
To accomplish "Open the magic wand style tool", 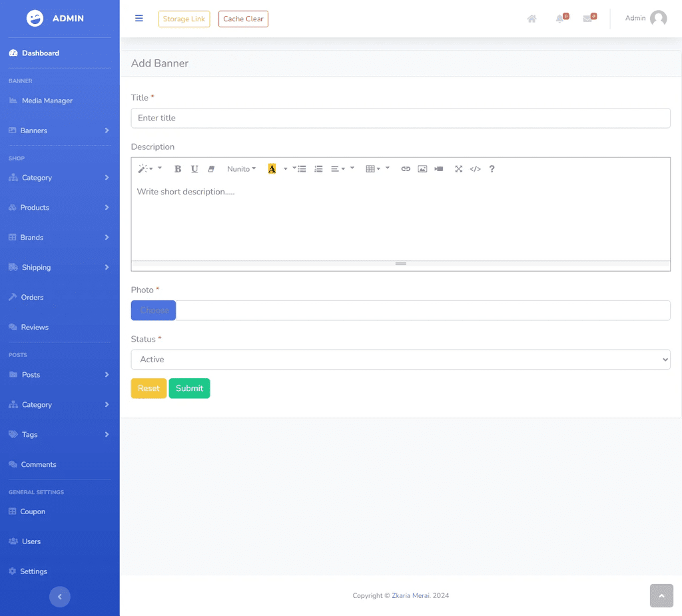I will tap(145, 168).
